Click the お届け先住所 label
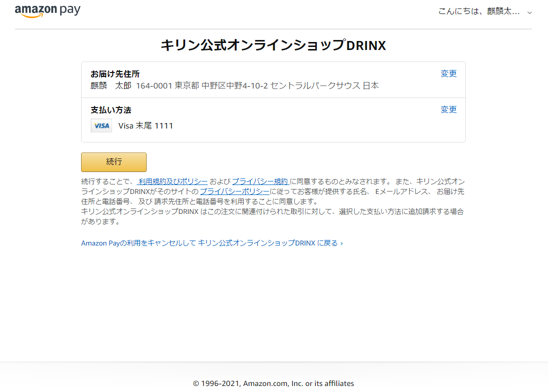 tap(115, 74)
